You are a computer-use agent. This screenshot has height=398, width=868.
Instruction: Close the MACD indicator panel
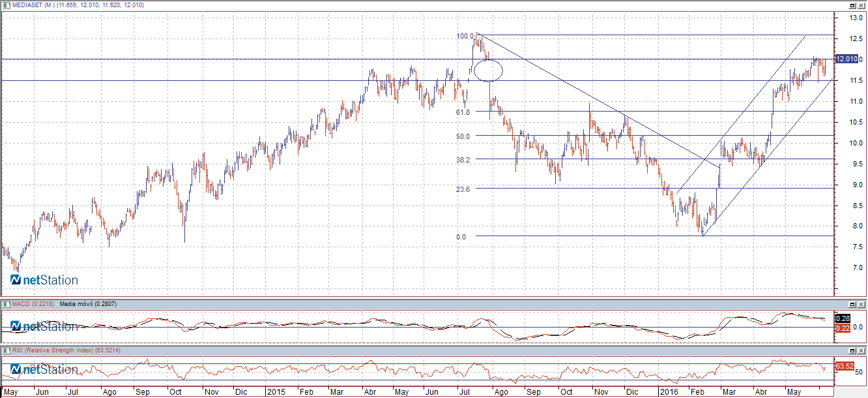[861, 304]
